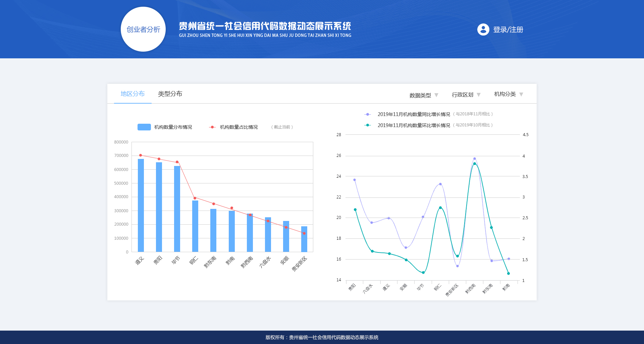Click the teal data point at 铜仁
Image resolution: width=644 pixels, height=344 pixels.
pos(440,208)
